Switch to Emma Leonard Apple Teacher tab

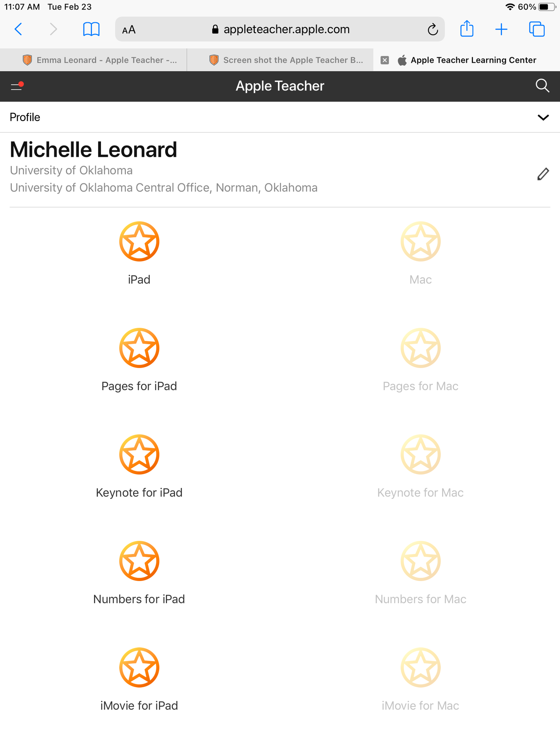tap(100, 60)
